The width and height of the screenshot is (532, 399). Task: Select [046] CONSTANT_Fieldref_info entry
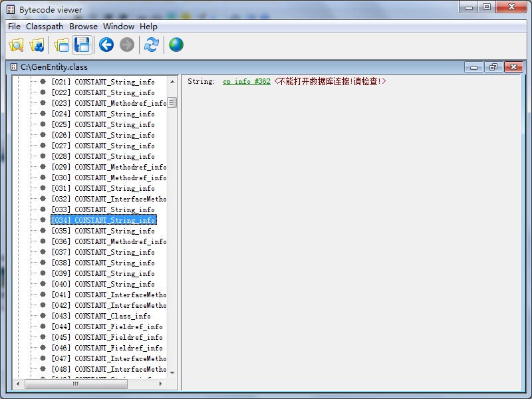(107, 348)
